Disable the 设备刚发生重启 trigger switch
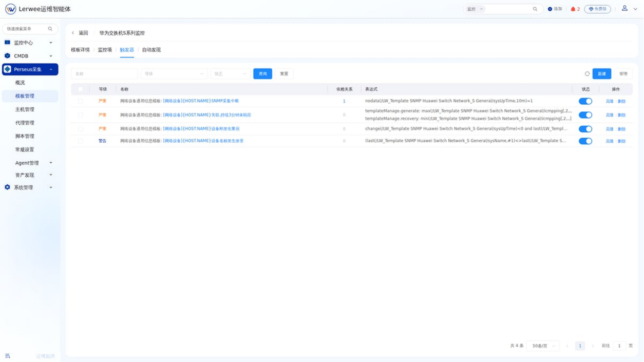 click(585, 129)
